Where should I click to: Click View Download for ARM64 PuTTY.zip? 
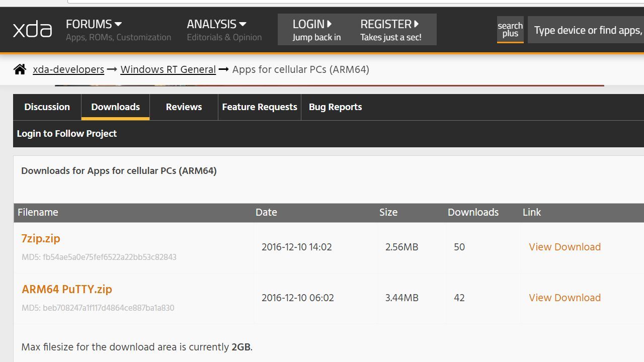pyautogui.click(x=565, y=298)
